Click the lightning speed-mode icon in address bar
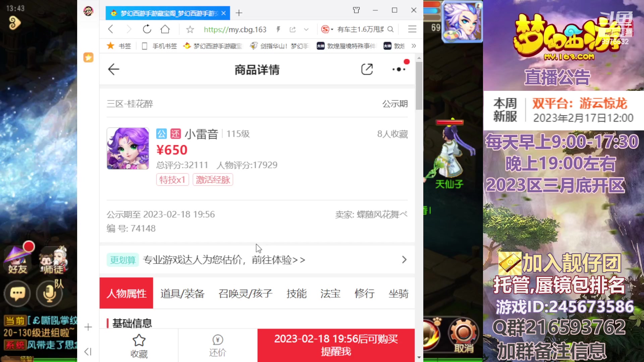This screenshot has height=362, width=644. pyautogui.click(x=278, y=29)
